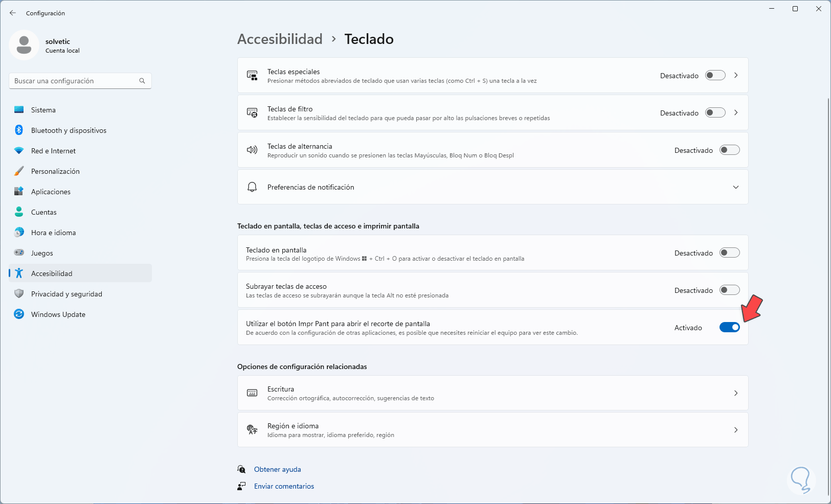
Task: Click the Red e Internet wifi icon
Action: pos(19,151)
